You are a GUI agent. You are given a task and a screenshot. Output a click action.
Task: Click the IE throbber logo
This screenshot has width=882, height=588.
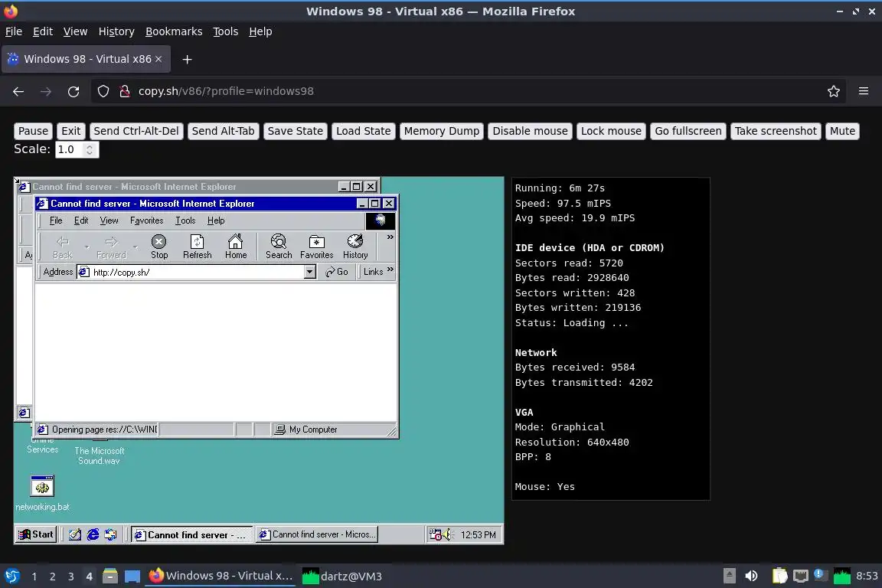(x=381, y=220)
